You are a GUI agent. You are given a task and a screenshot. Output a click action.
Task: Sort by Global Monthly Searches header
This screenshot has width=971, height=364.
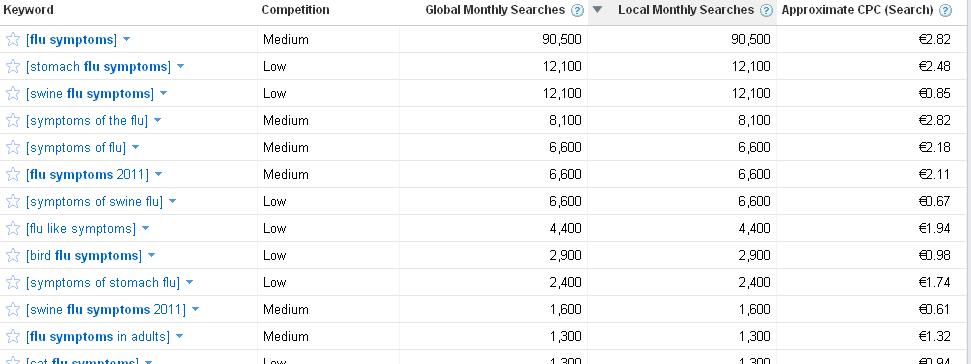tap(495, 10)
